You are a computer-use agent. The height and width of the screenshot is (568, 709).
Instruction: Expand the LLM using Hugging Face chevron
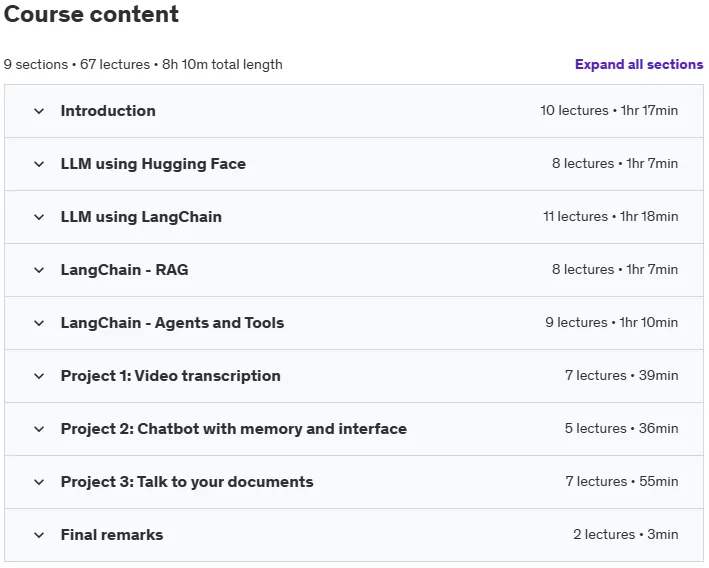tap(39, 164)
